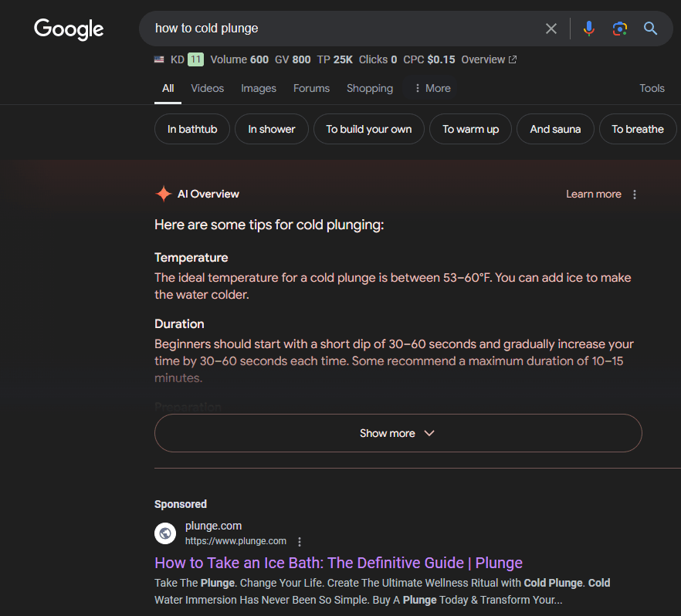The image size is (681, 616).
Task: Open the Forums results tab
Action: pos(311,88)
